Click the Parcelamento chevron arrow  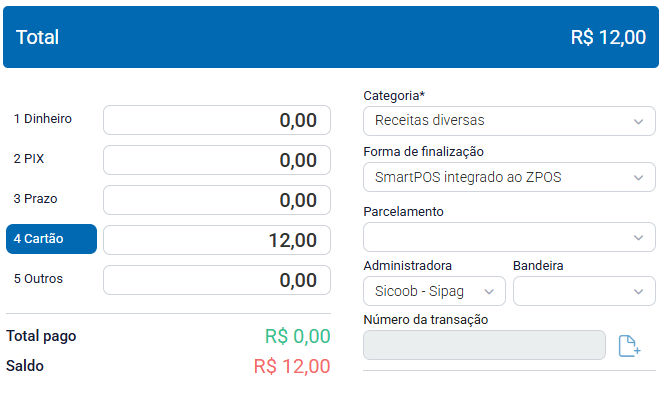[x=639, y=238]
